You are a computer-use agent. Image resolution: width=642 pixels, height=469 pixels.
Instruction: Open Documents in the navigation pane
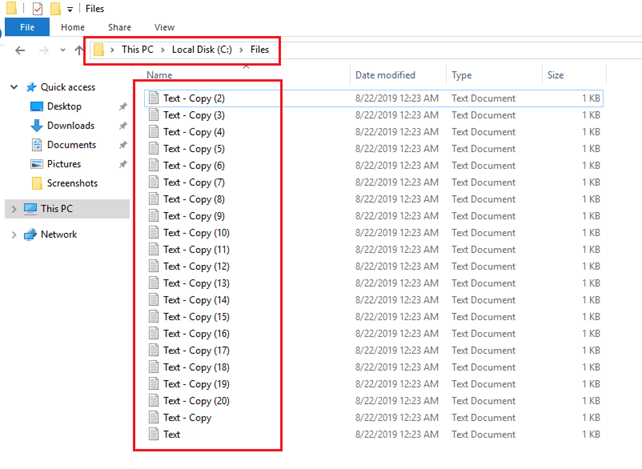click(x=72, y=145)
